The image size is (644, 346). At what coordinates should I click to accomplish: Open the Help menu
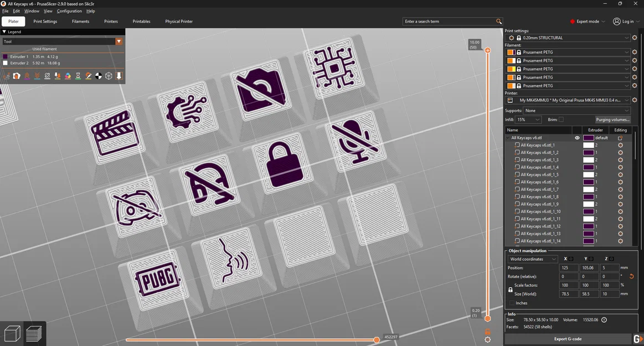point(91,11)
